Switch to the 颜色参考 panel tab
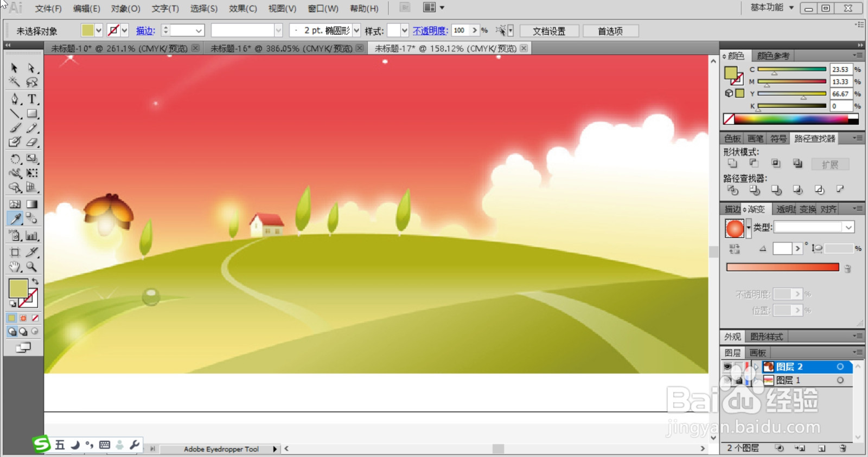 tap(774, 56)
